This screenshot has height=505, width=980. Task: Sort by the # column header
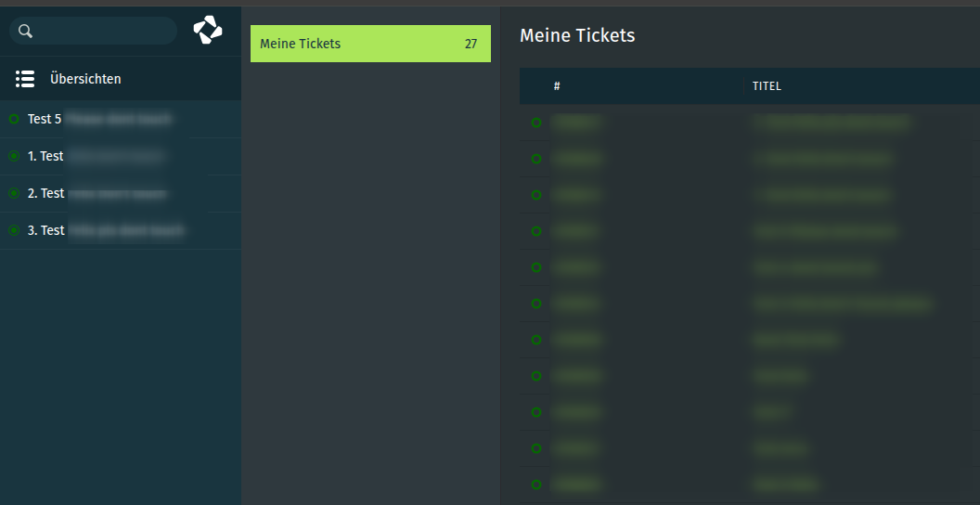pos(557,86)
